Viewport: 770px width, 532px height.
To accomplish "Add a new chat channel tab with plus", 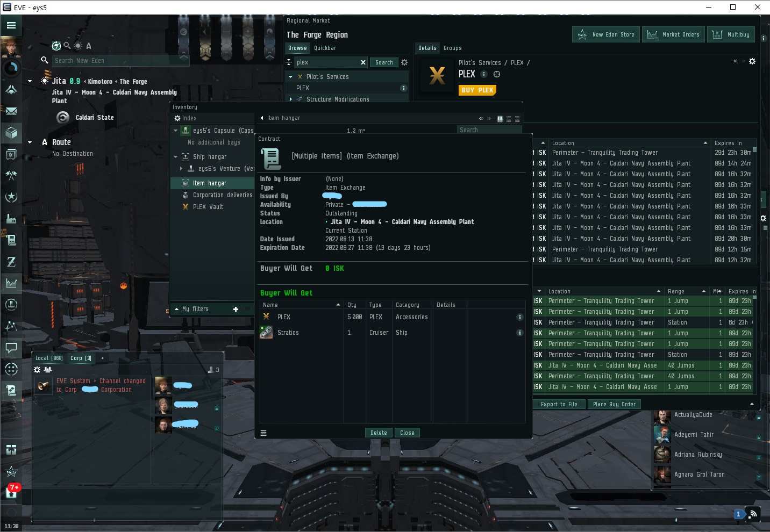I will coord(102,358).
